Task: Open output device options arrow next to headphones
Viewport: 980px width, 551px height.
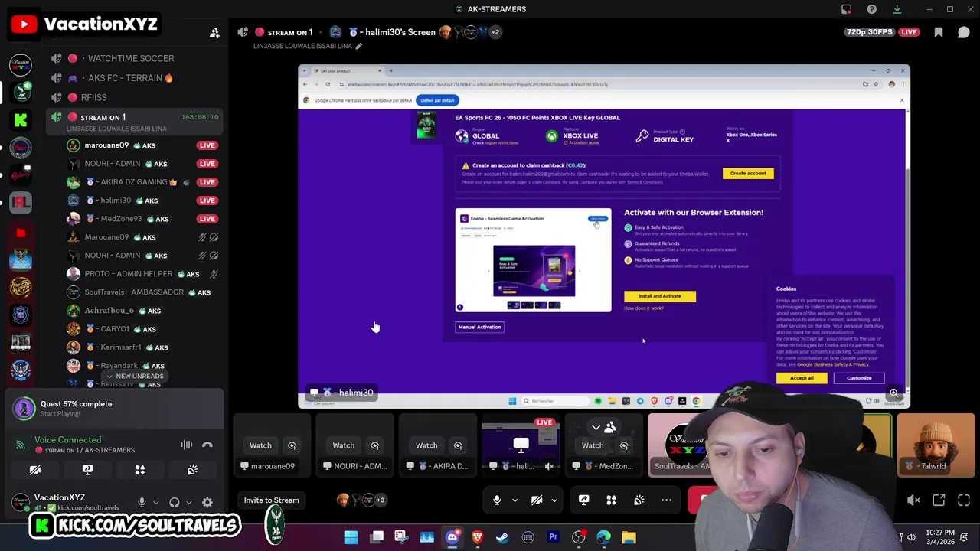Action: pyautogui.click(x=188, y=503)
